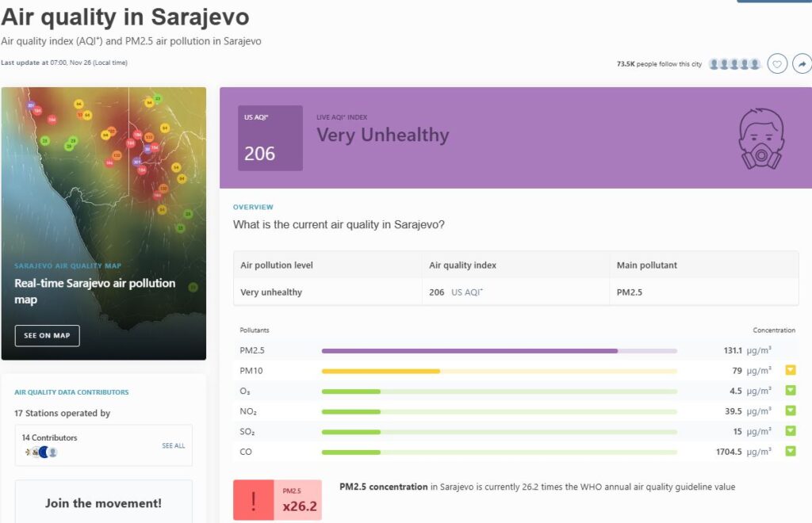The image size is (812, 523).
Task: Click the PM2.5 x26.2 badge
Action: tap(298, 500)
